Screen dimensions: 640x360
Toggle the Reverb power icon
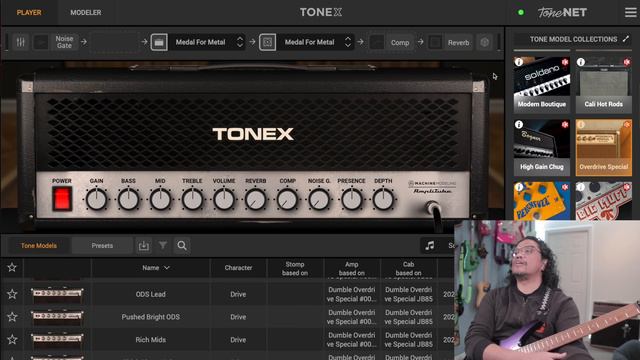pos(436,42)
